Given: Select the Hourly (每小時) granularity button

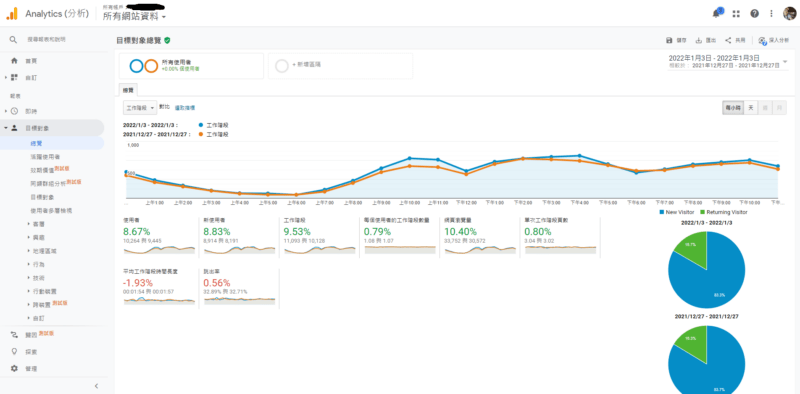Looking at the screenshot, I should click(733, 108).
